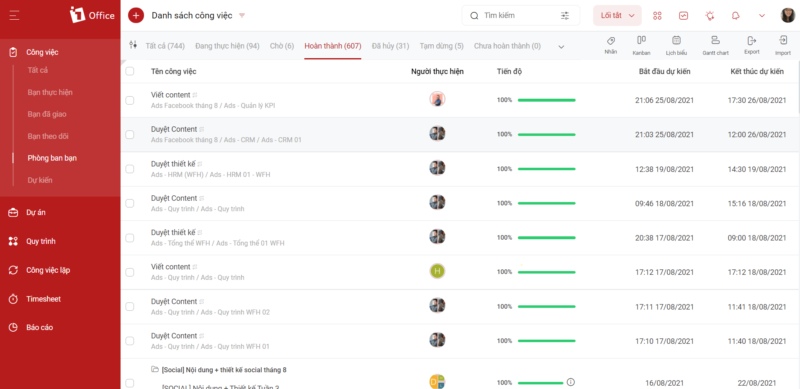Go to Timesheet in the sidebar
The width and height of the screenshot is (800, 389).
tap(43, 299)
